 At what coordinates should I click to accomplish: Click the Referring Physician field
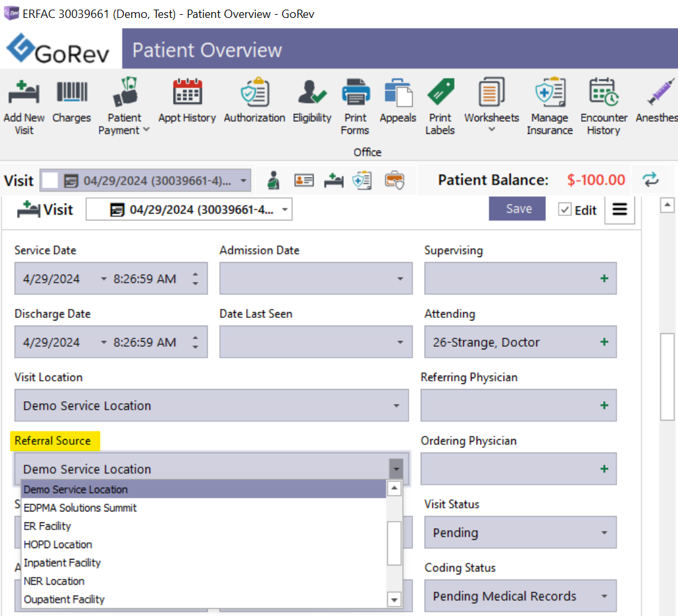[x=518, y=406]
